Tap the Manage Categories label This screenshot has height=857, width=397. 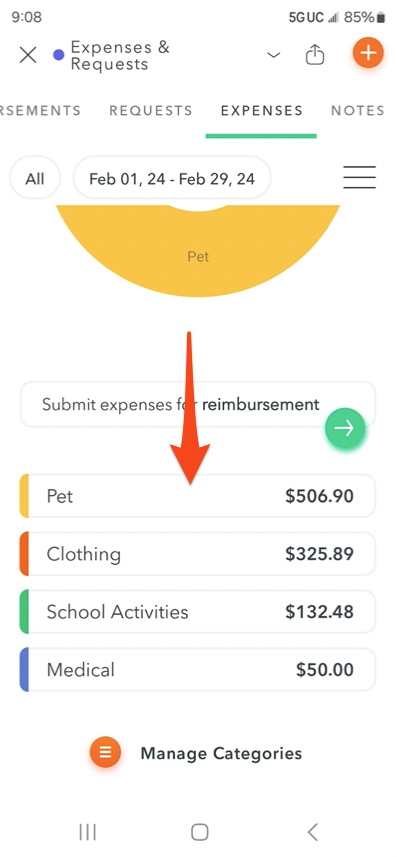pyautogui.click(x=221, y=753)
